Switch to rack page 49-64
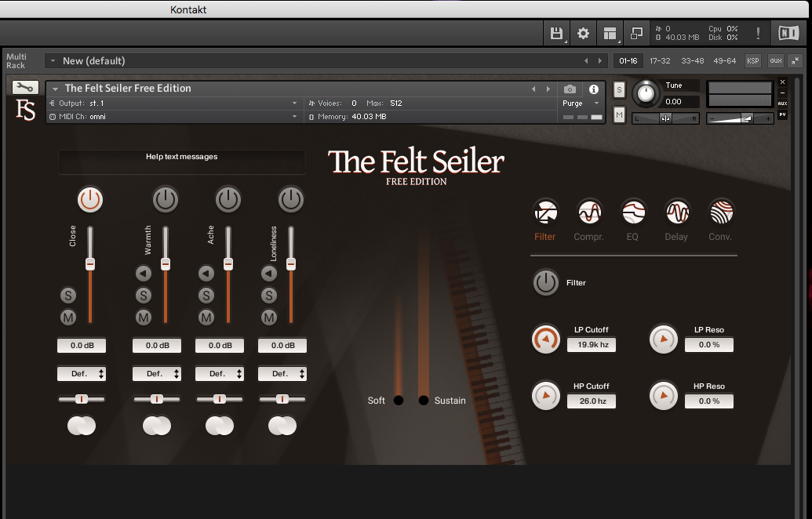 pos(724,60)
